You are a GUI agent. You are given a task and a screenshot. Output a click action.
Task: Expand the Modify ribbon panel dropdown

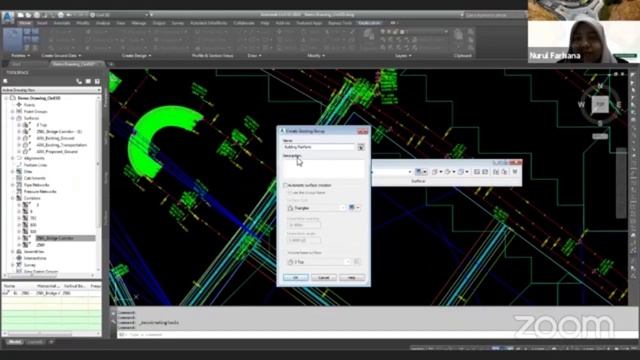point(316,56)
